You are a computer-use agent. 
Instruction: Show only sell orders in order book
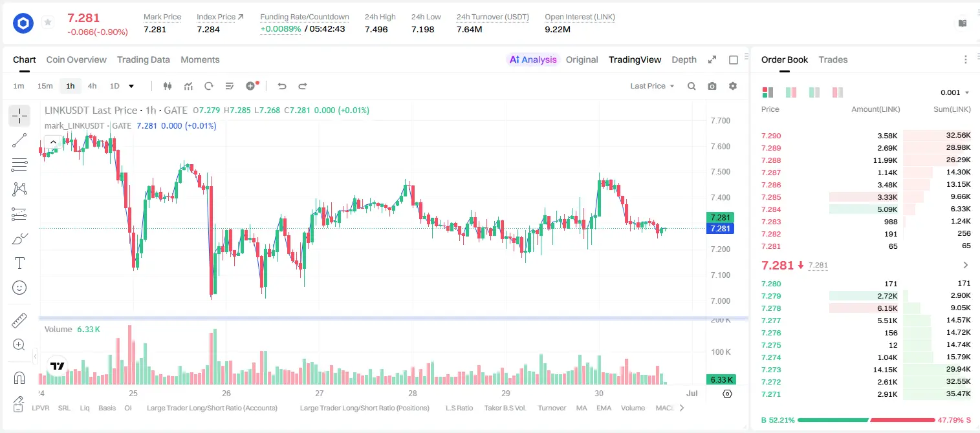pos(838,92)
